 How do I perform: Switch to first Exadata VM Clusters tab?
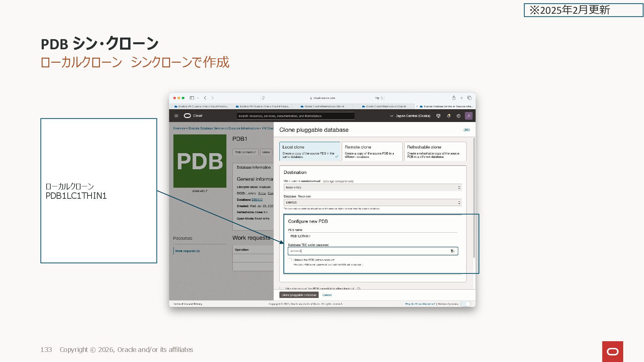(x=201, y=107)
